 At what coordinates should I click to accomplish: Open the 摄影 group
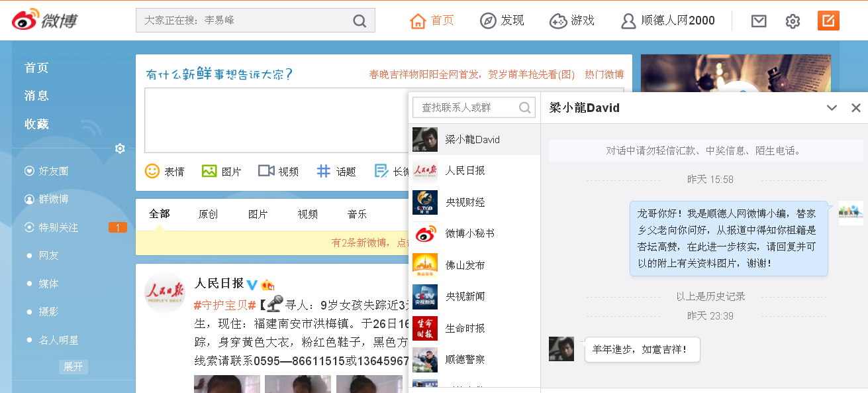click(x=48, y=311)
